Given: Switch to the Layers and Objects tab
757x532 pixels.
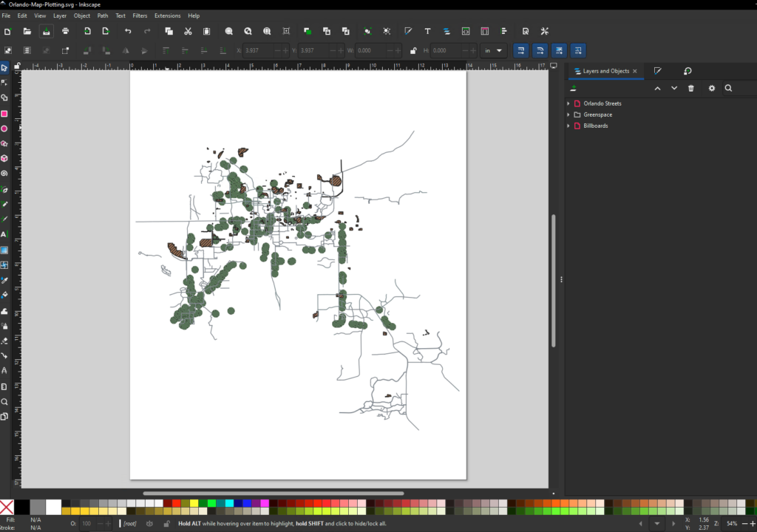Looking at the screenshot, I should click(x=605, y=71).
